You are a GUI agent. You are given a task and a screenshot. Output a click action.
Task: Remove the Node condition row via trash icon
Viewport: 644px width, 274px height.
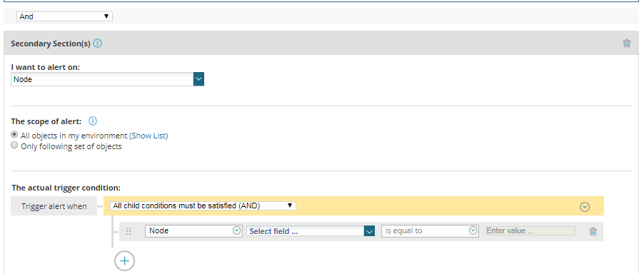[593, 231]
